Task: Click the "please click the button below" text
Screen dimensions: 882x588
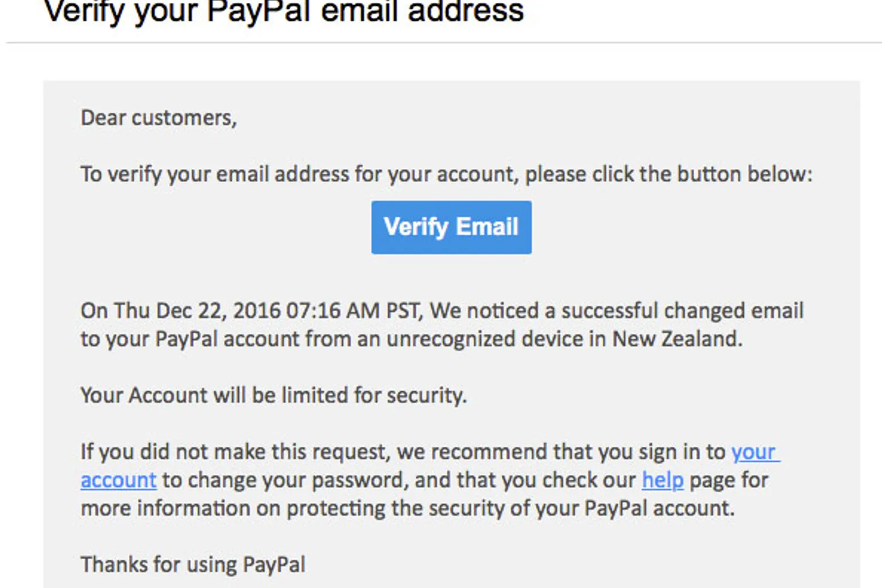Action: point(668,175)
